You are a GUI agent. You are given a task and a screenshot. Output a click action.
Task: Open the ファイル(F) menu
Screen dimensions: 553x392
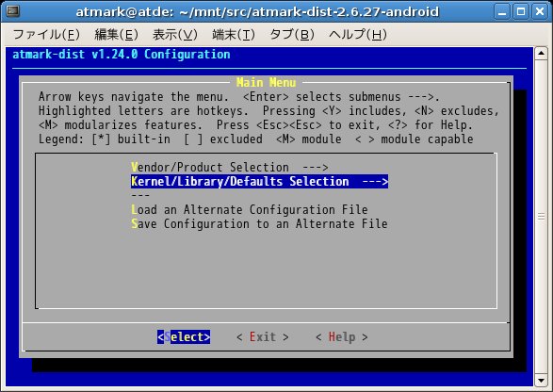point(46,34)
